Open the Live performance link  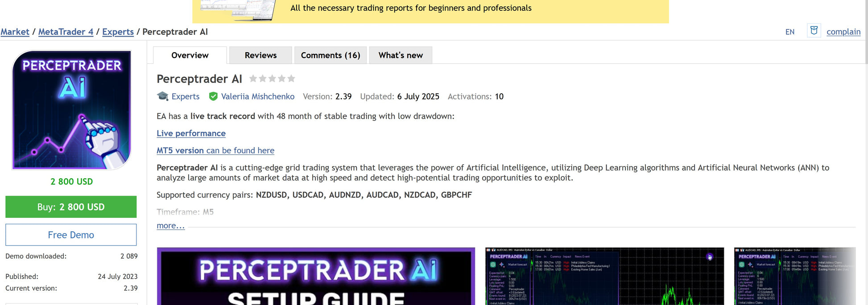(191, 133)
